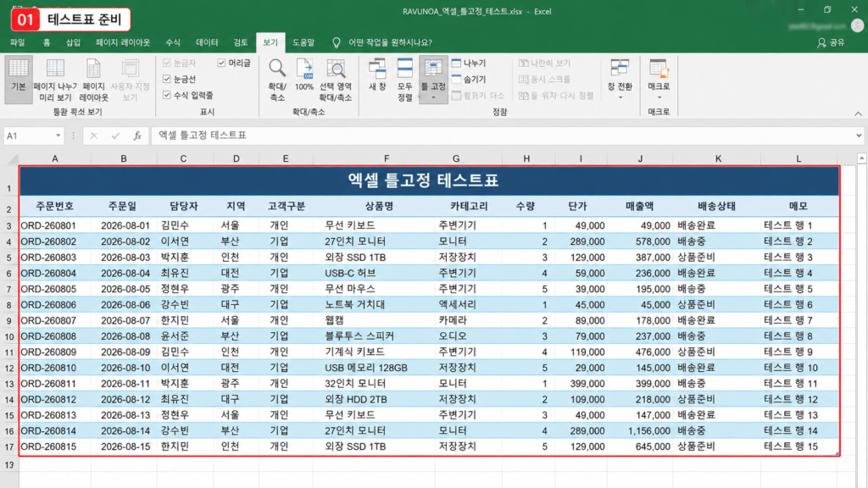This screenshot has width=868, height=488.
Task: Click Synchronous Scrolling (동시 스크롤)
Action: pos(545,79)
